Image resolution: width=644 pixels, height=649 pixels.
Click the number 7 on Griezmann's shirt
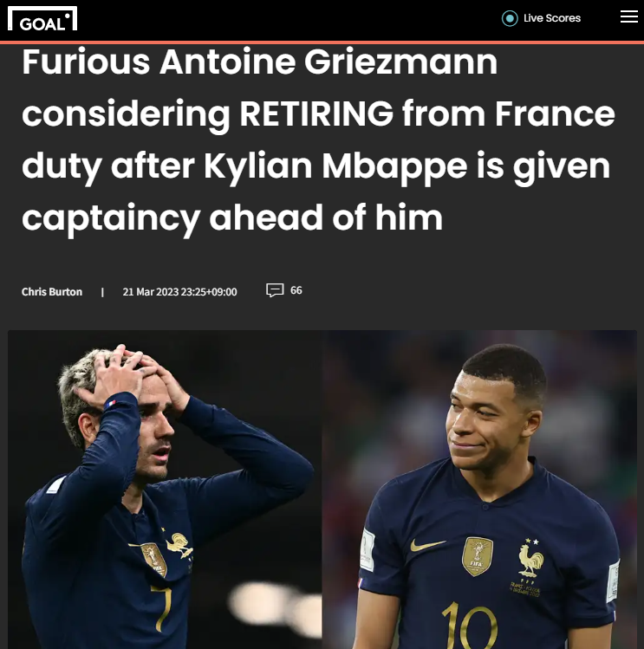point(161,608)
